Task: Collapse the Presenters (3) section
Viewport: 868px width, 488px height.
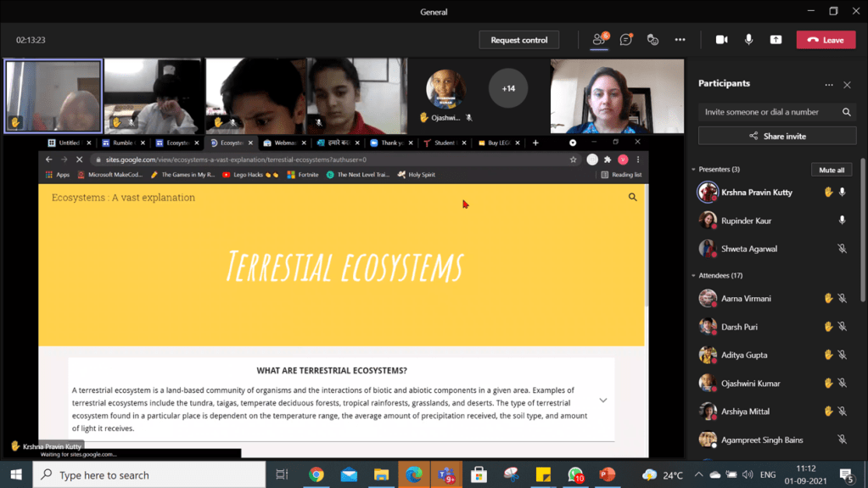Action: (693, 170)
